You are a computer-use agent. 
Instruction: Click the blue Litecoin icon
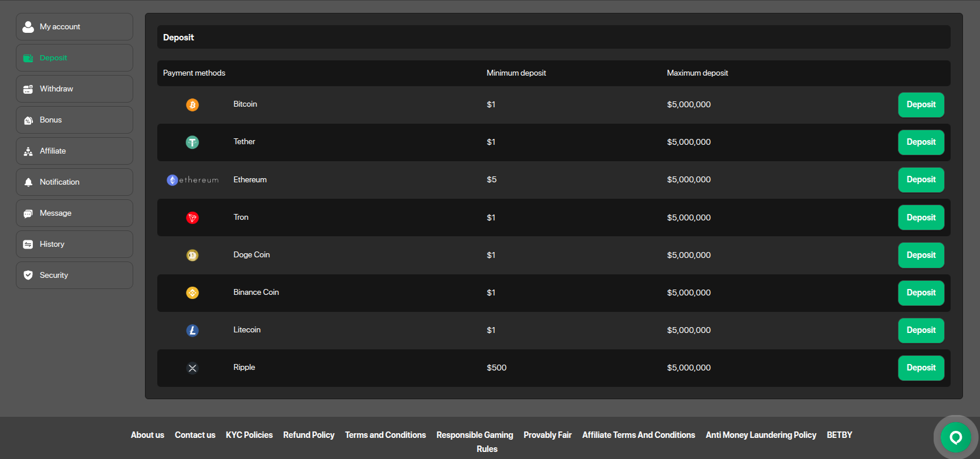[192, 331]
